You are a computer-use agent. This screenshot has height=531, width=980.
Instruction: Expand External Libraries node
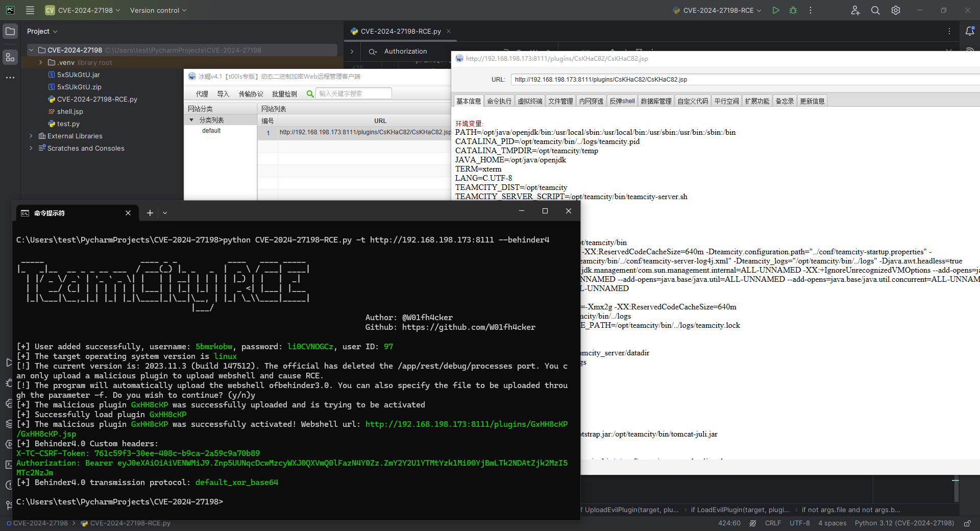click(x=31, y=136)
